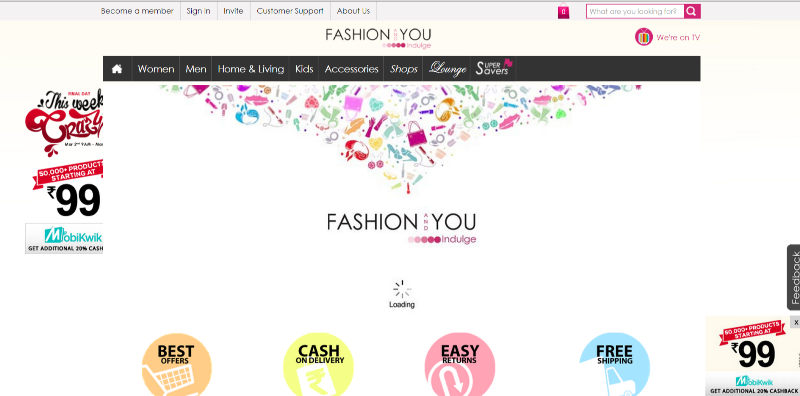Click the ₹99 products left banner
800x396 pixels.
(x=67, y=189)
